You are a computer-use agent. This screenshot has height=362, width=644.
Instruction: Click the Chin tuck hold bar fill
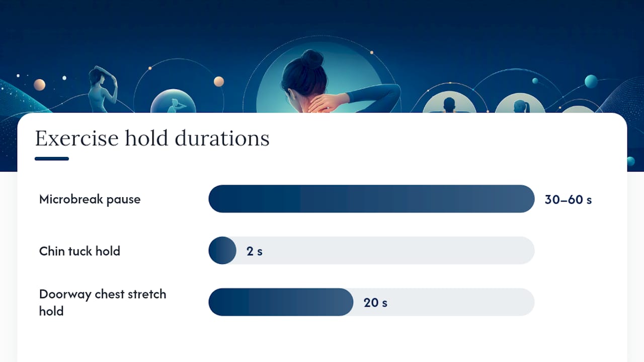coord(222,250)
